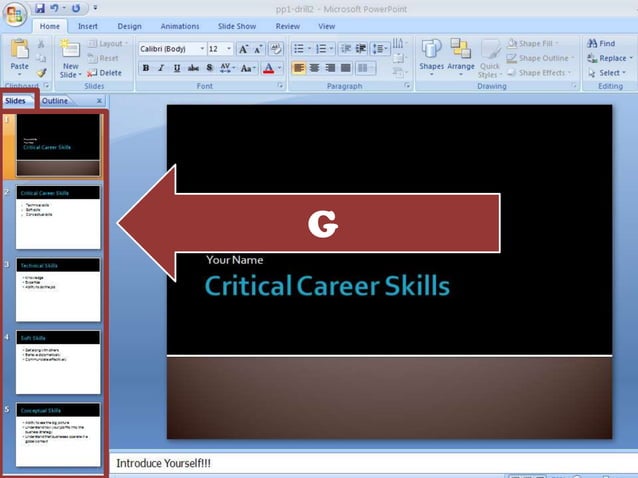Image resolution: width=638 pixels, height=478 pixels.
Task: Click the notes field reading Introduce Yourself
Action: [374, 463]
